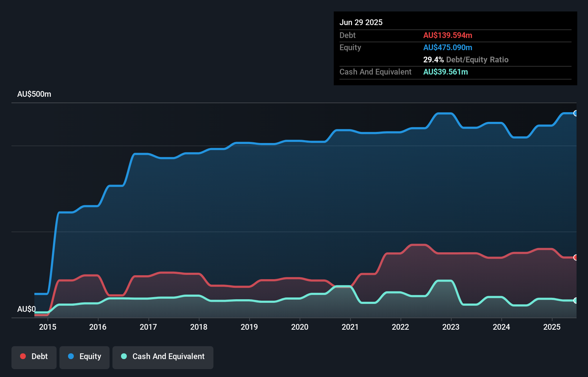Click the 29.4% Debt/Equity Ratio text
This screenshot has height=377, width=588.
point(466,59)
